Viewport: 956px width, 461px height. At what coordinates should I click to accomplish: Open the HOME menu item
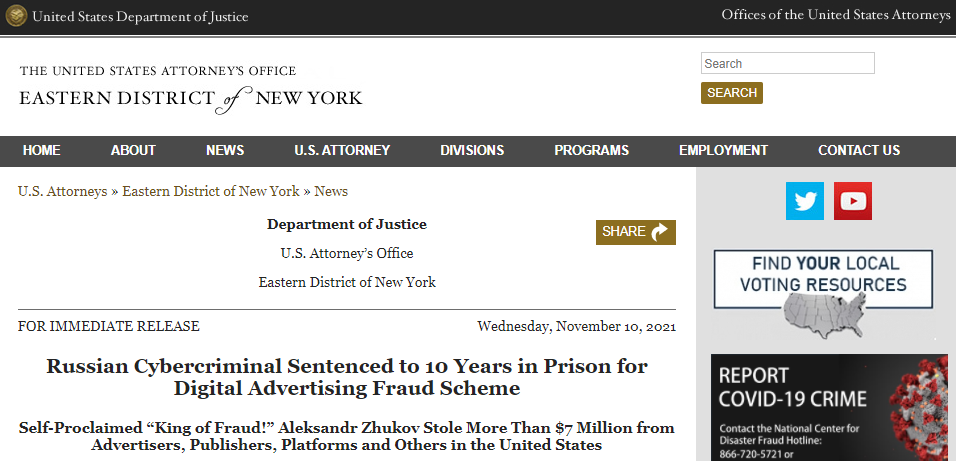click(x=42, y=151)
